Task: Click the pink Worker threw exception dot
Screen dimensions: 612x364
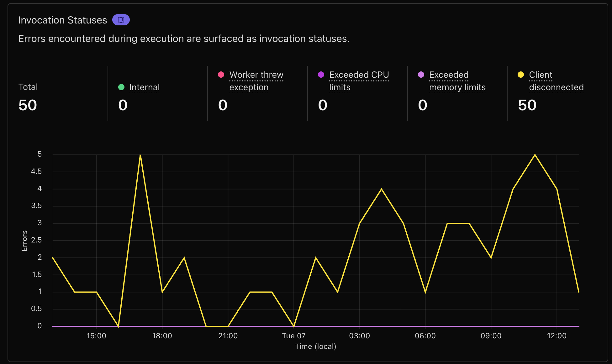Action: click(221, 75)
